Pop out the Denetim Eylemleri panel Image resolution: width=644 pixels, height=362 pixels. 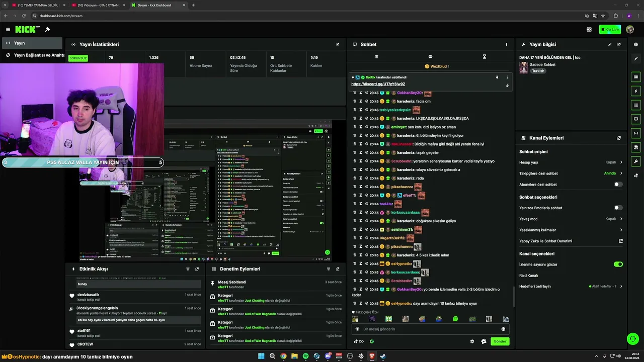338,269
